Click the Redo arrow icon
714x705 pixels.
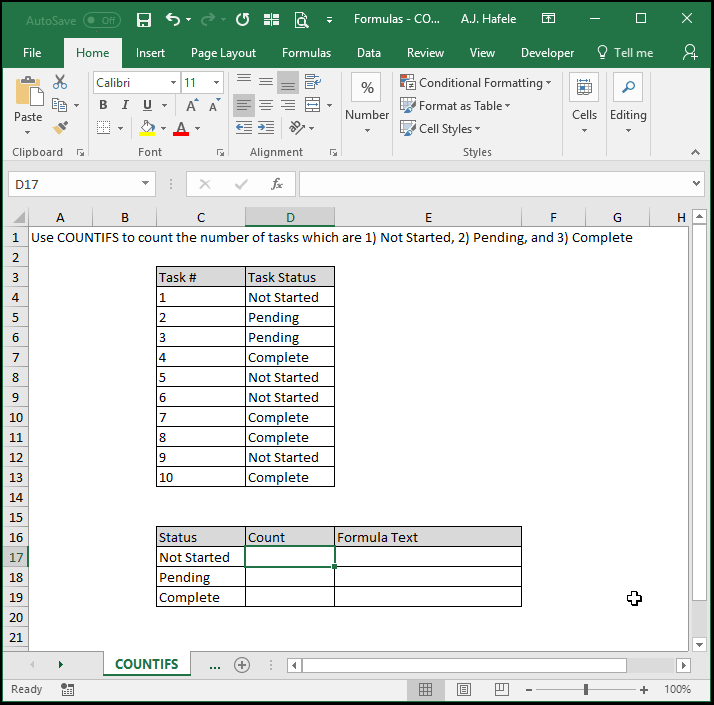click(208, 19)
